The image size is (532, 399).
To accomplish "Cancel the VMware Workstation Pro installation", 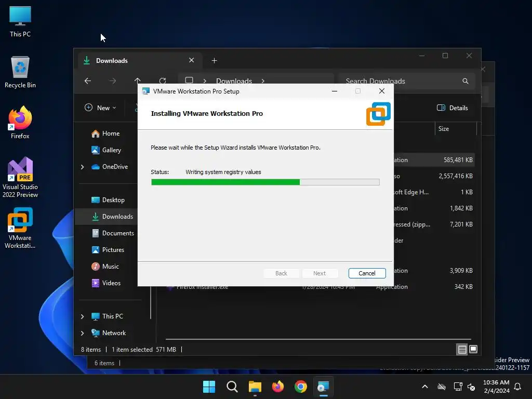I will coord(367,273).
